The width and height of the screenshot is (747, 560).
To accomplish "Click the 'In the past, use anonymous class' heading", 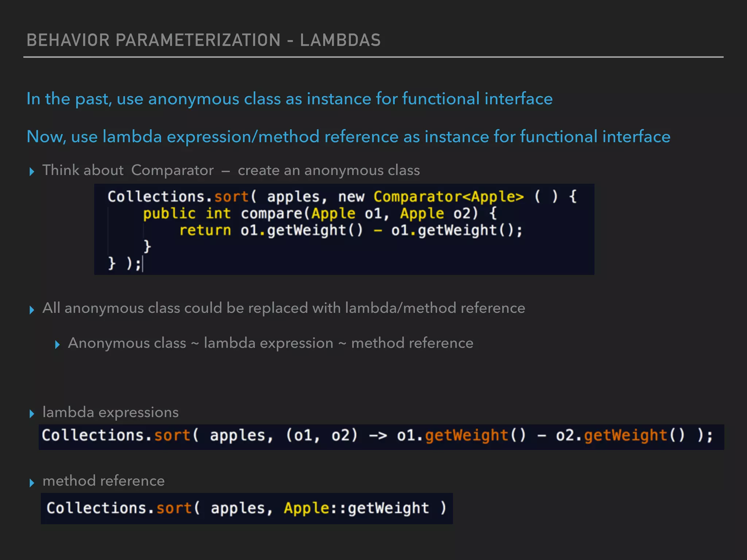I will click(289, 99).
